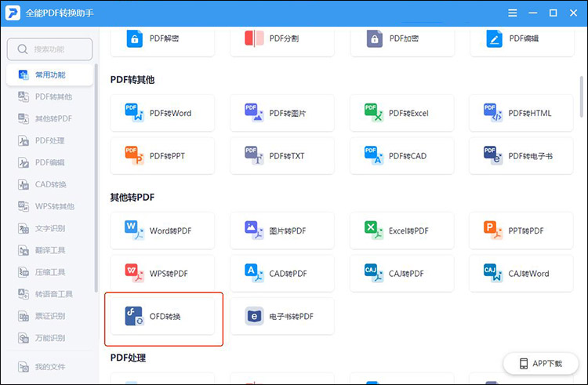The image size is (588, 385).
Task: Open the PDF转图片 tool icon
Action: click(254, 113)
